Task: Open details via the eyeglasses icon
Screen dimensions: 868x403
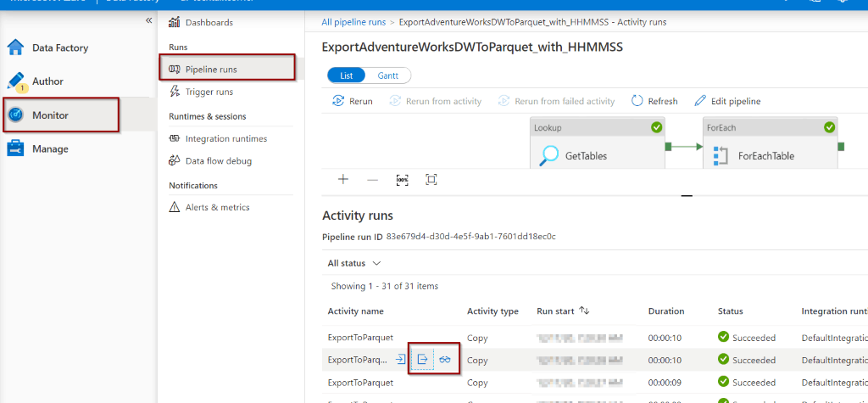Action: [445, 360]
